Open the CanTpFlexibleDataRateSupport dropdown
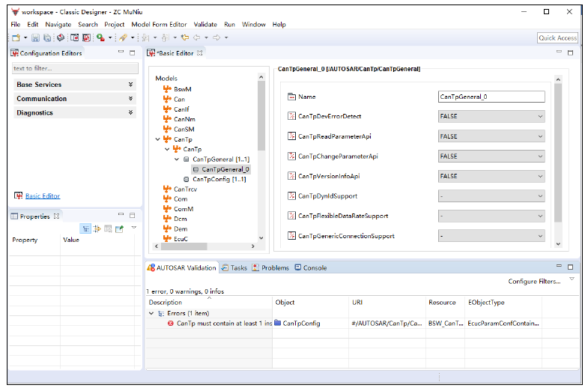Screen dimensions: 588x391 coord(491,216)
